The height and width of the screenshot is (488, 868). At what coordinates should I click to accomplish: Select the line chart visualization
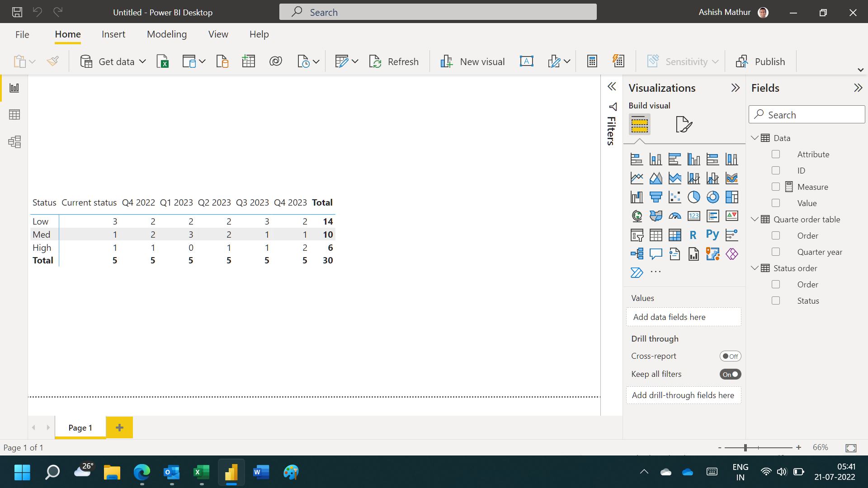[637, 178]
